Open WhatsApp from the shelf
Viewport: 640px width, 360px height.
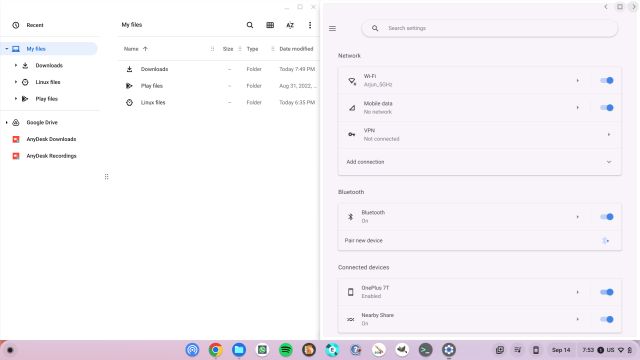pyautogui.click(x=262, y=350)
